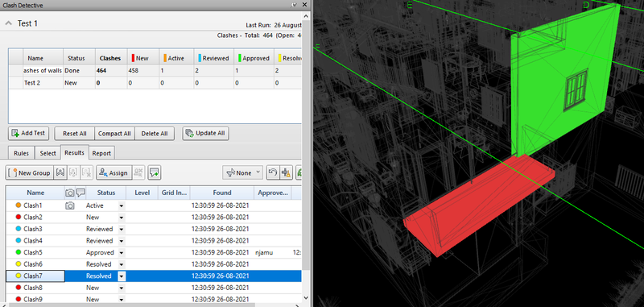Screen dimensions: 644x307
Task: Switch to the Report tab
Action: 101,153
